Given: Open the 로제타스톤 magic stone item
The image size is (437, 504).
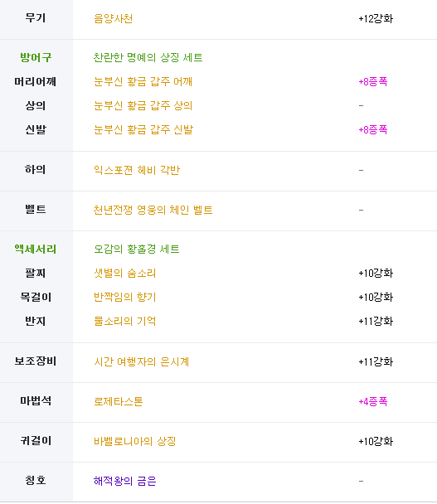Looking at the screenshot, I should (119, 401).
